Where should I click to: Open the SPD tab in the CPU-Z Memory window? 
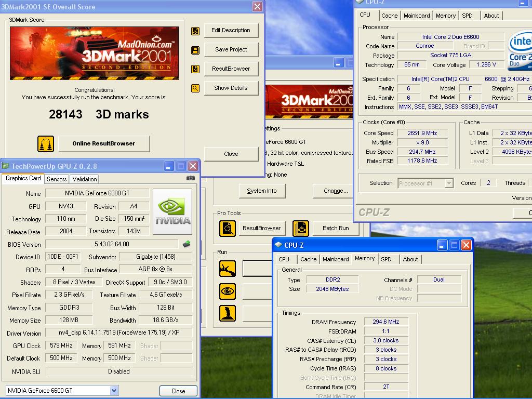[x=386, y=259]
